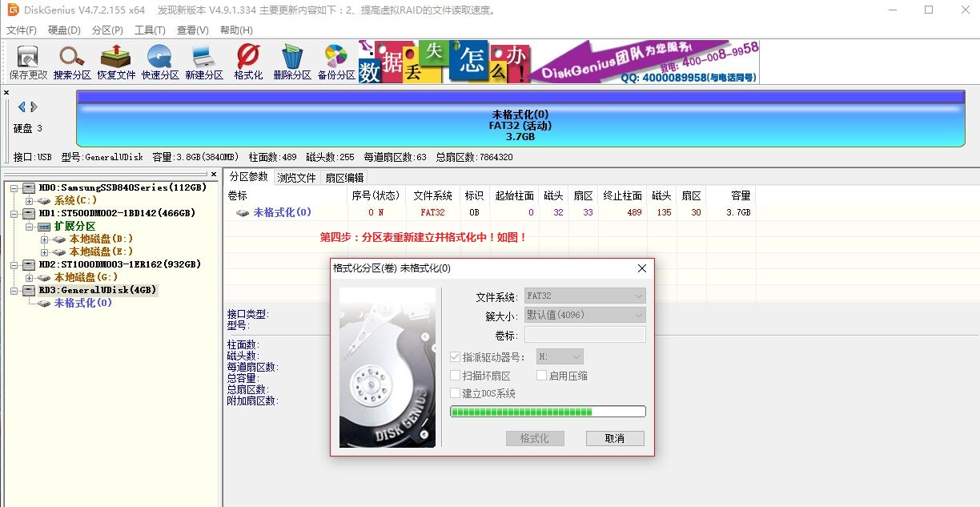Toggle the 扫描坏扇区 checkbox

click(x=456, y=375)
